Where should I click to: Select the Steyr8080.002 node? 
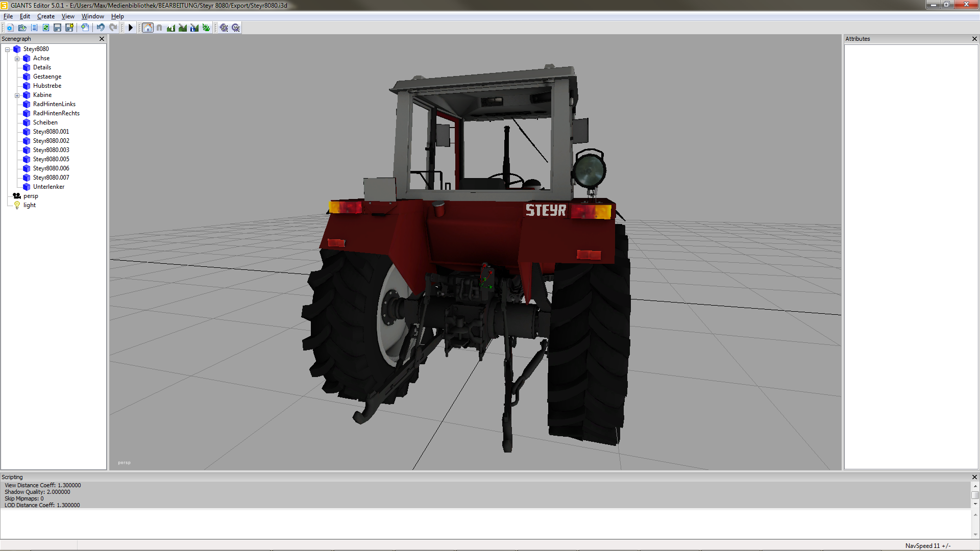tap(51, 141)
